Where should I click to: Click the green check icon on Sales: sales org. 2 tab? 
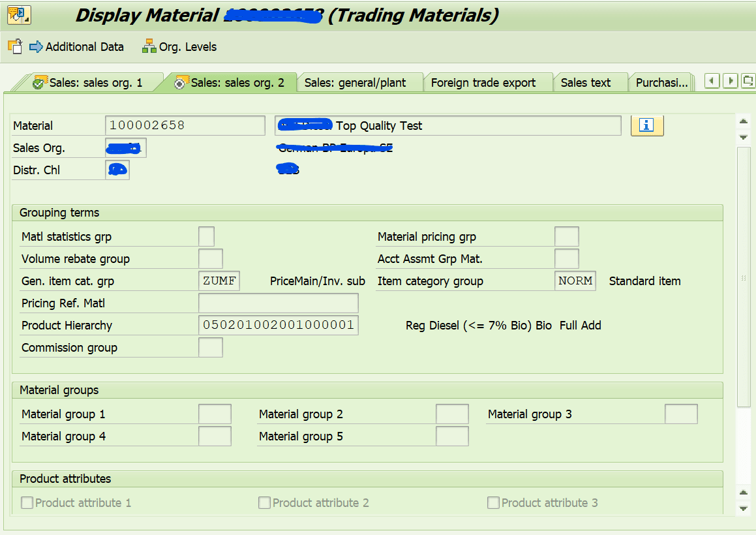tap(179, 81)
